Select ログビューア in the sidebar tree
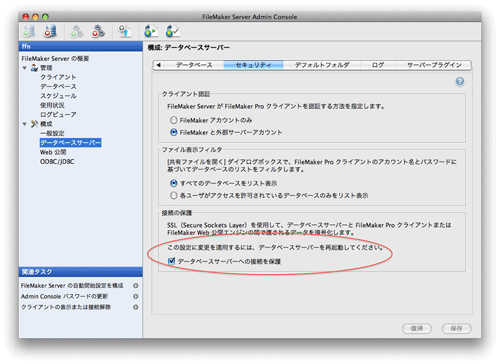Image resolution: width=500 pixels, height=364 pixels. coord(58,115)
